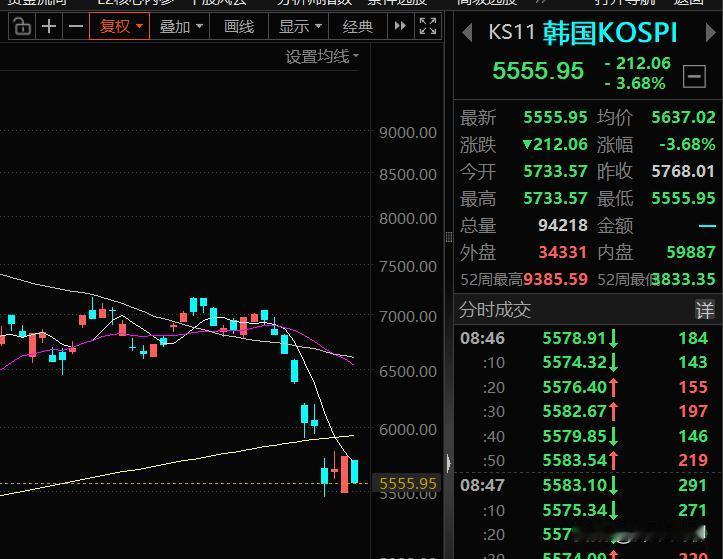The image size is (723, 559).
Task: Open the 叠加 dropdown
Action: point(180,26)
